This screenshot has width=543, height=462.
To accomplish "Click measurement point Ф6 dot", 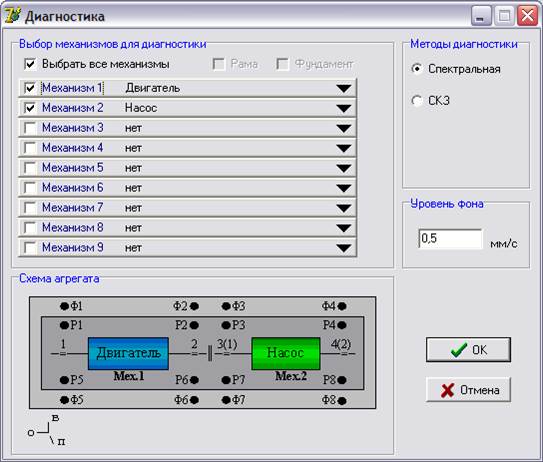I will pos(194,400).
